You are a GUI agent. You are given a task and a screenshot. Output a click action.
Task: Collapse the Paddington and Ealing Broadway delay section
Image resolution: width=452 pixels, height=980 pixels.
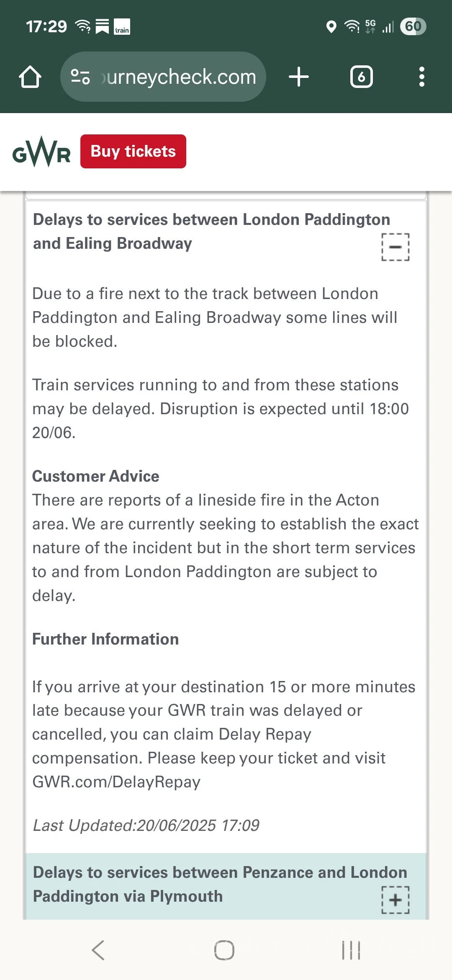(395, 247)
